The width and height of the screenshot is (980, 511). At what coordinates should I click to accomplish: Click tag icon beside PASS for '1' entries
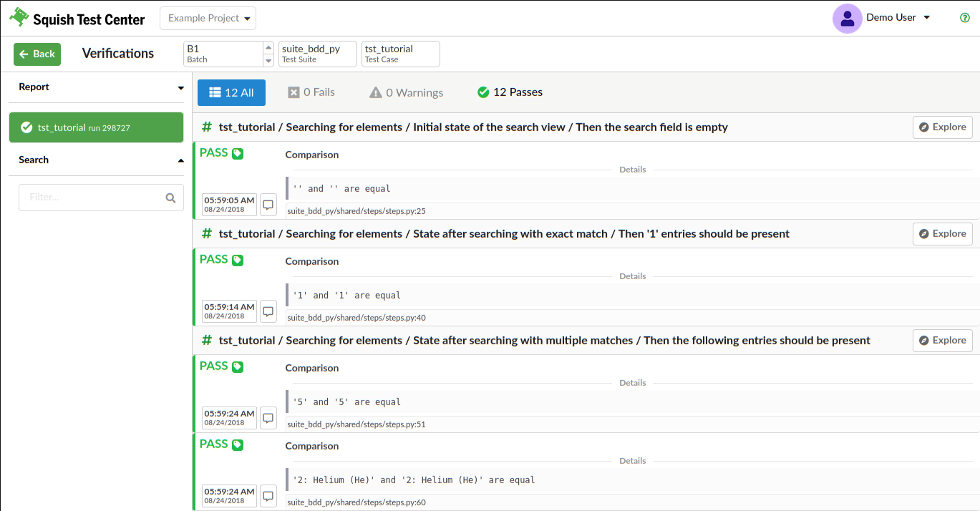[238, 260]
